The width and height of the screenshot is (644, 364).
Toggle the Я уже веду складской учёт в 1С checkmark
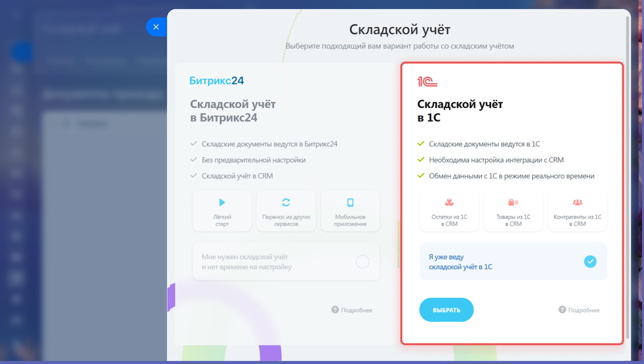[x=590, y=261]
